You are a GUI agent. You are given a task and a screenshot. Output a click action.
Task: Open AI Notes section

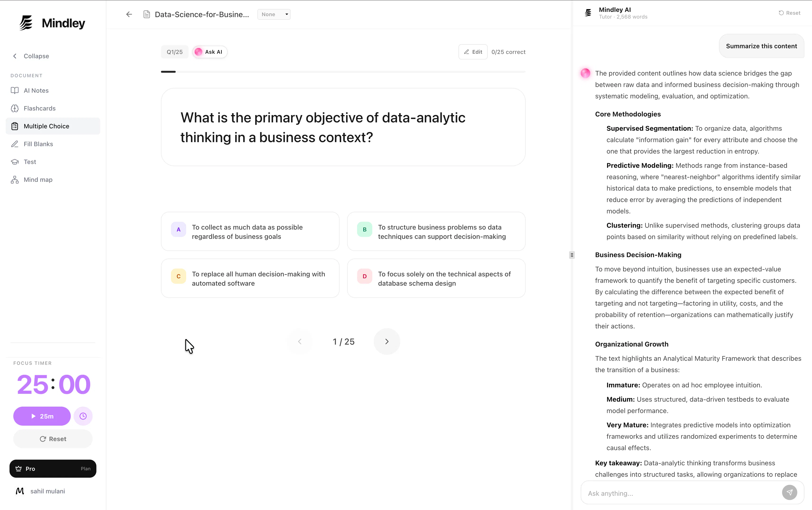[x=53, y=90]
